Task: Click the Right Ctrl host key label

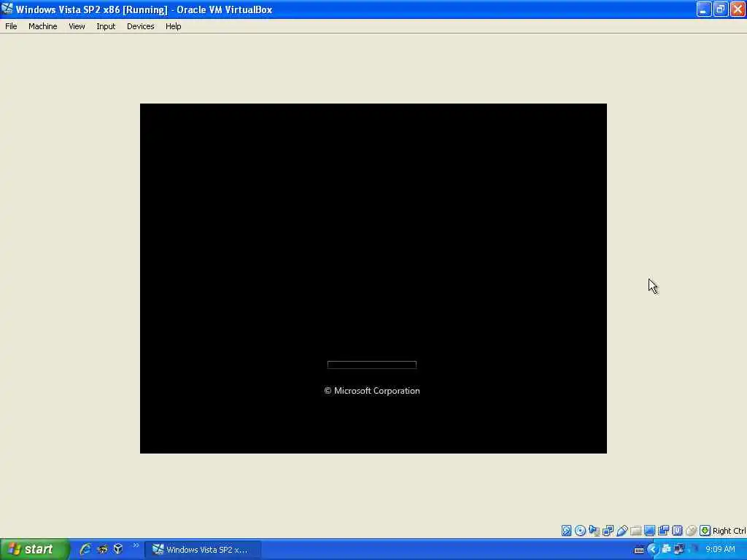Action: [x=729, y=531]
